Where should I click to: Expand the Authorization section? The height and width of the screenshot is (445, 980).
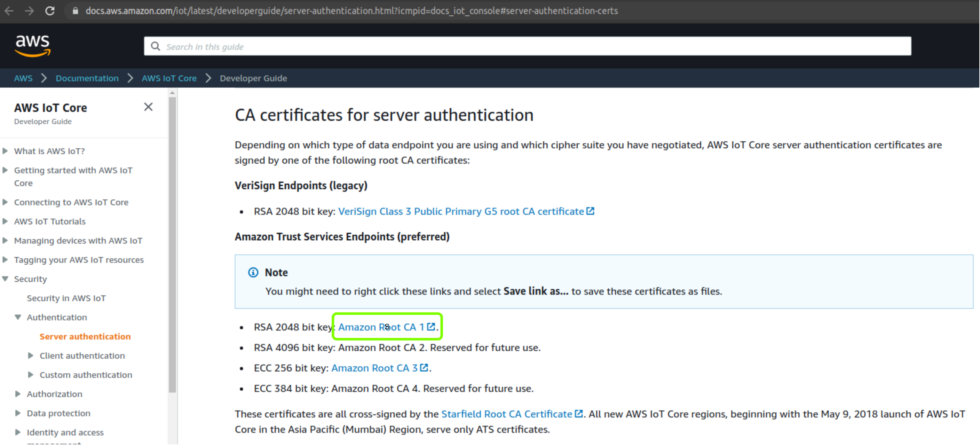pyautogui.click(x=18, y=394)
